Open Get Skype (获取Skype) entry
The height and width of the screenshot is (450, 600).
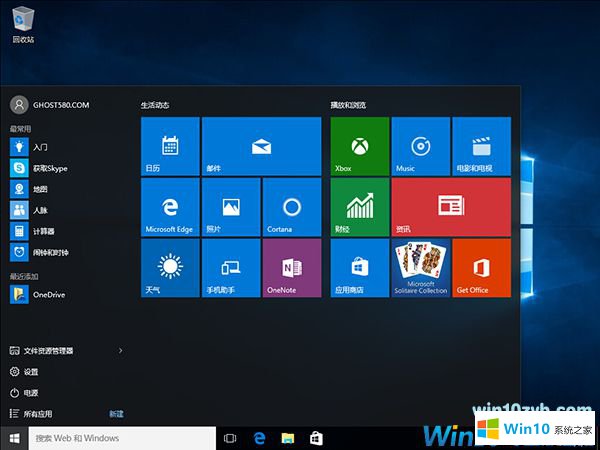[67, 168]
